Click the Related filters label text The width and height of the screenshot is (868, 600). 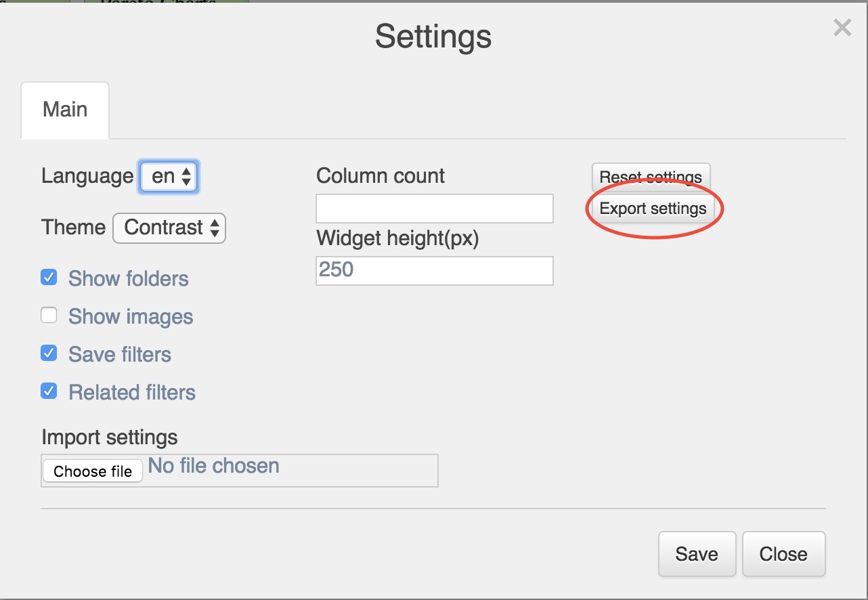point(132,393)
